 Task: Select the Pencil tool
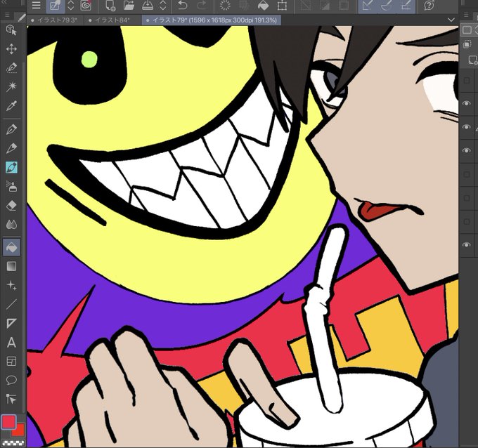pos(11,148)
